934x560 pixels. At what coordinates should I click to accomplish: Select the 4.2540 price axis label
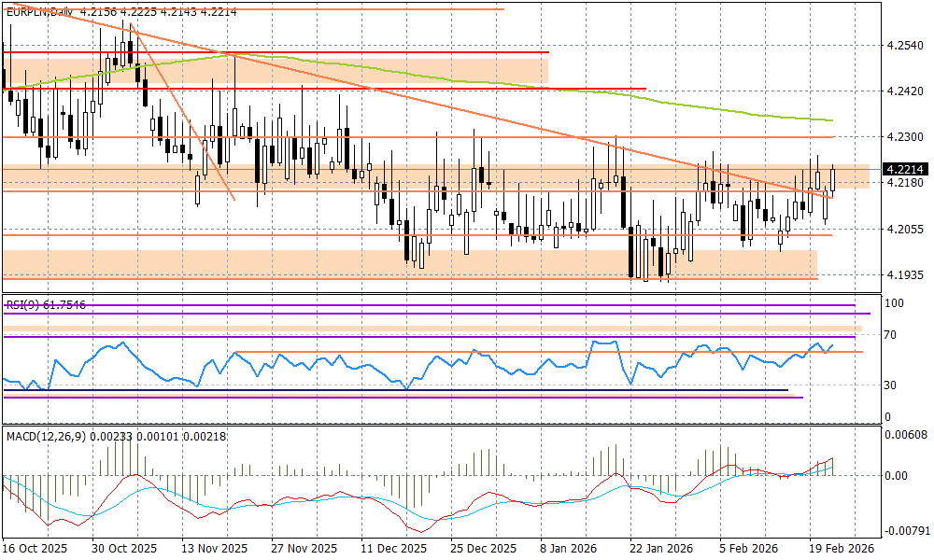click(x=904, y=46)
